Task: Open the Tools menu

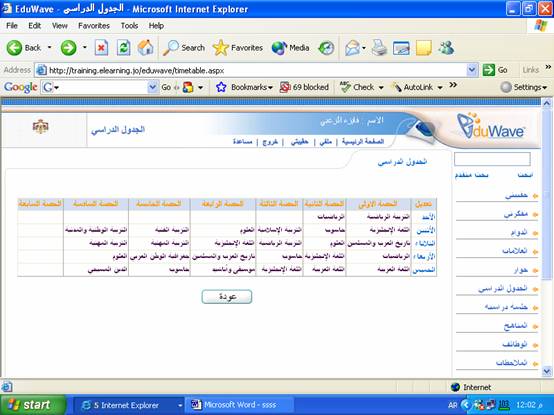Action: pyautogui.click(x=129, y=26)
